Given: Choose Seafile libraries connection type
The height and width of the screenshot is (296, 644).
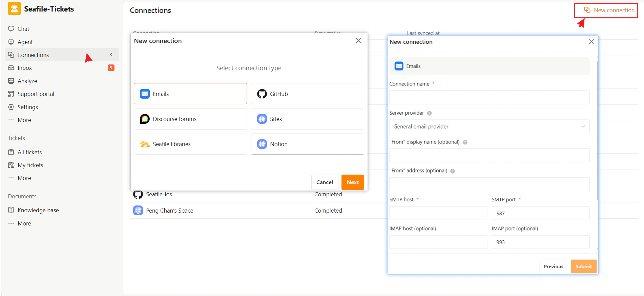Looking at the screenshot, I should click(190, 144).
